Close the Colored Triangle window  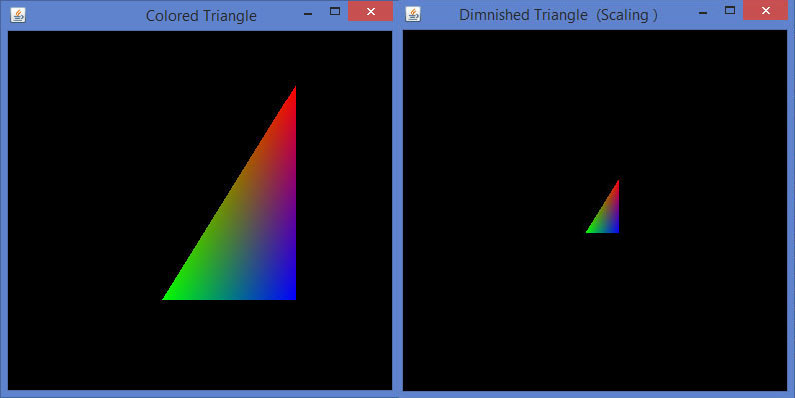[x=371, y=11]
